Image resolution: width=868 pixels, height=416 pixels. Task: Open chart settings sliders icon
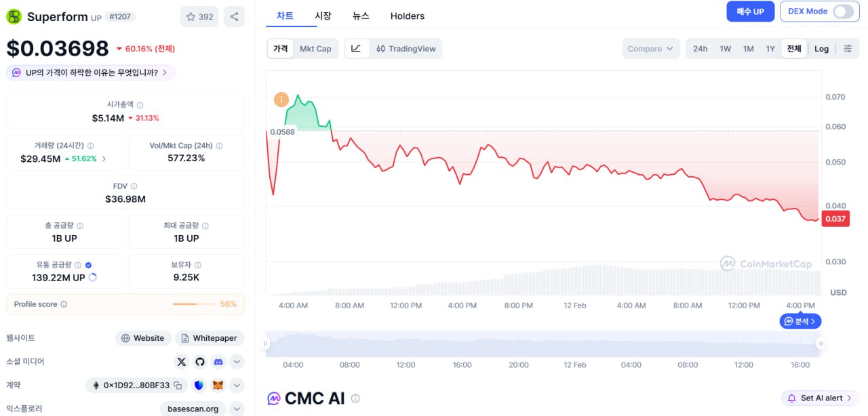click(x=848, y=49)
